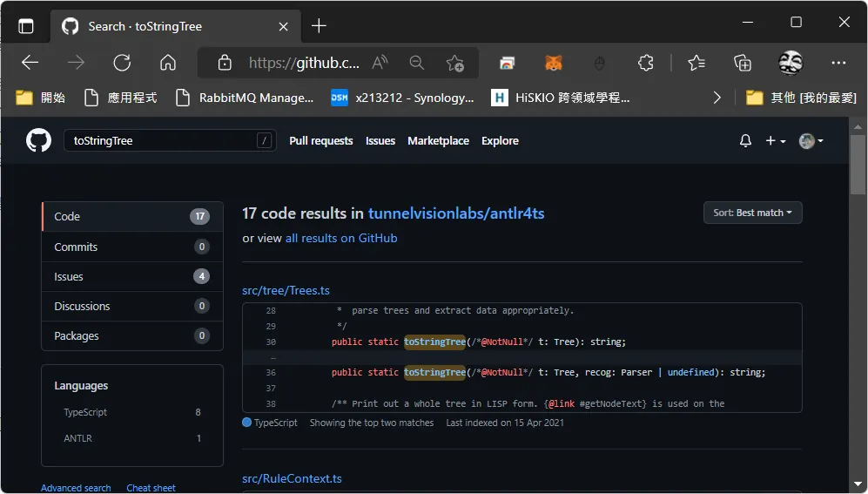Click the browser refresh icon

pos(122,63)
